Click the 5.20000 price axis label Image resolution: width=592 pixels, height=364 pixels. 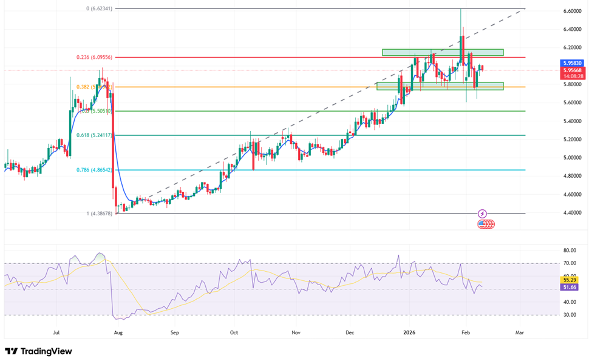pyautogui.click(x=572, y=140)
